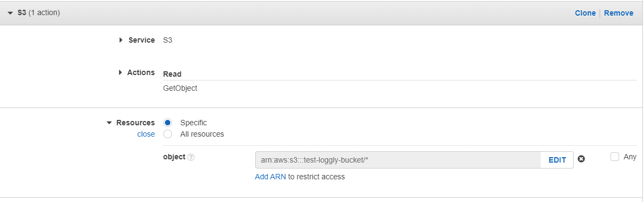Remove the S3 permission statement

click(619, 13)
